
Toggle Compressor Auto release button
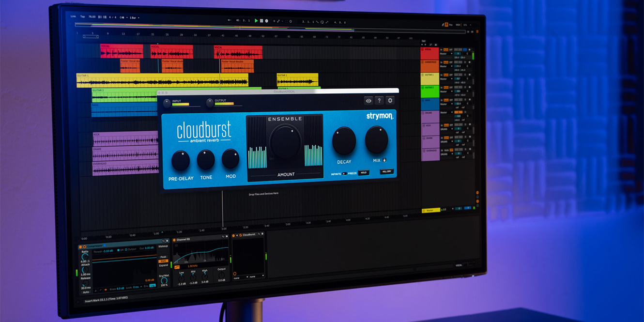coord(86,292)
